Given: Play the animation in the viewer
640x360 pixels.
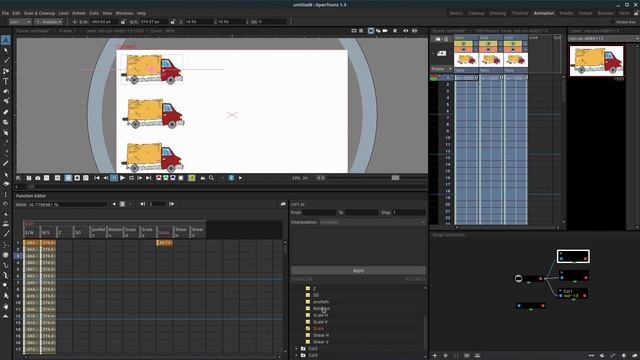Looking at the screenshot, I should tap(122, 178).
